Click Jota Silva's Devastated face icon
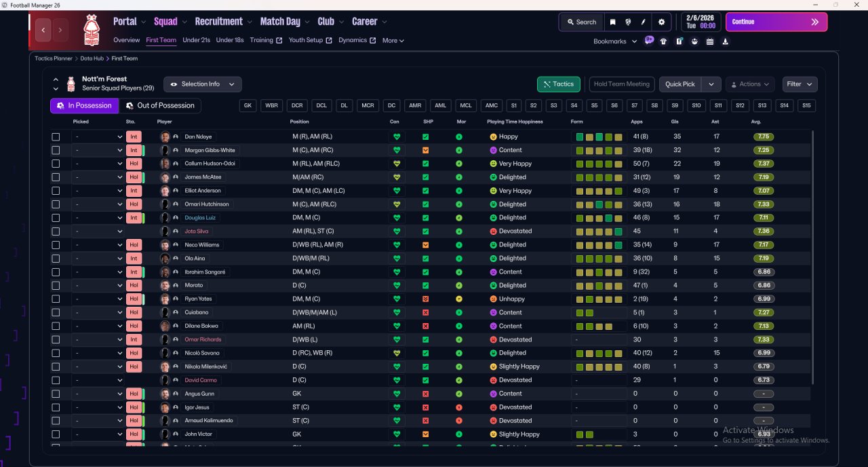Image resolution: width=868 pixels, height=467 pixels. point(493,231)
